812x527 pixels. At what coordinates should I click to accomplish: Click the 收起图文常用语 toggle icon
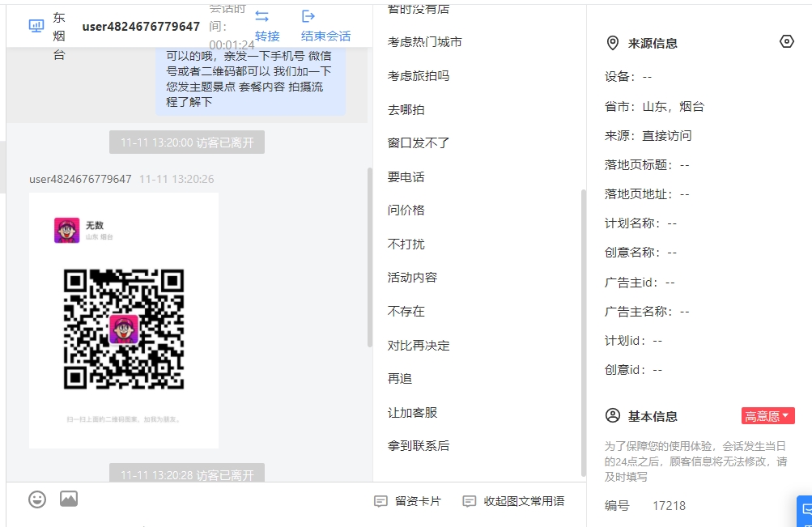point(470,501)
